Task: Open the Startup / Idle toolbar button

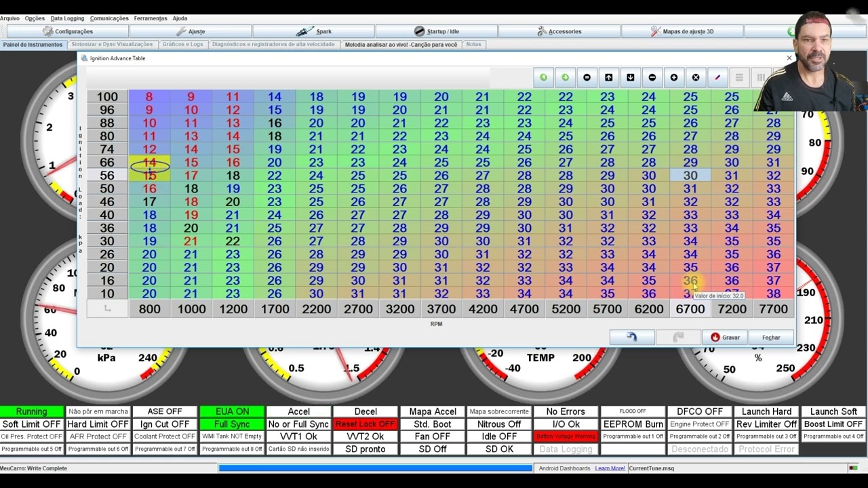Action: tap(437, 31)
